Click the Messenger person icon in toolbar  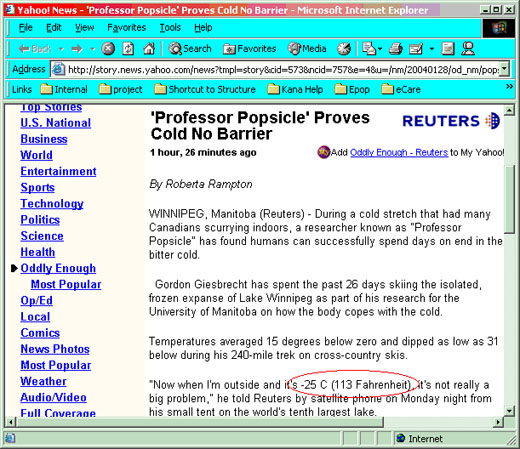(468, 49)
